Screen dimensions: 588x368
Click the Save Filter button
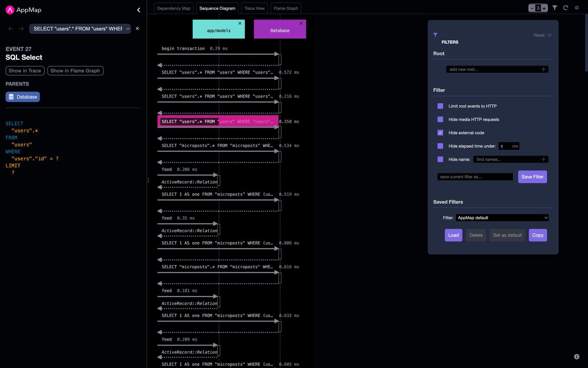tap(532, 177)
